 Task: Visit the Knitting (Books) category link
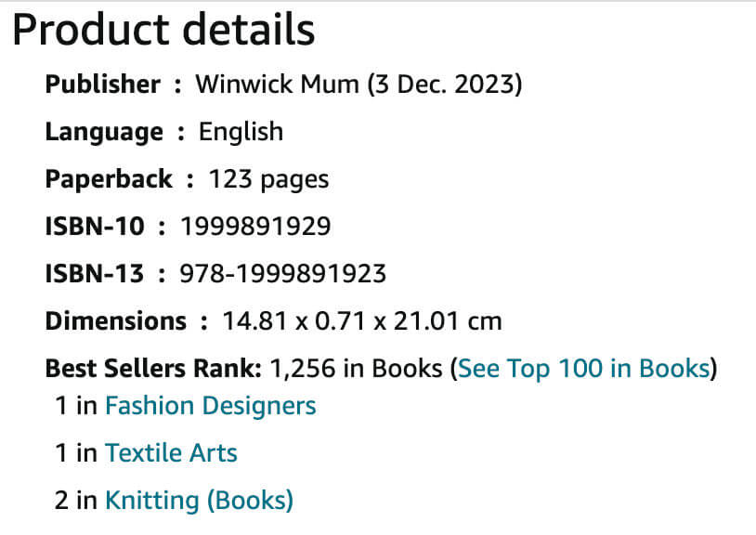(x=199, y=501)
